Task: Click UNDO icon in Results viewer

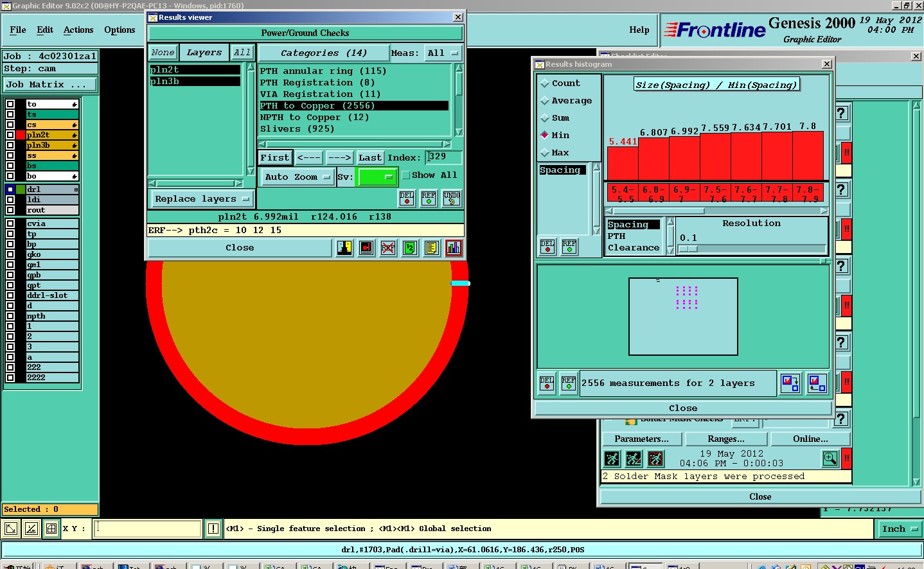Action: tap(452, 198)
